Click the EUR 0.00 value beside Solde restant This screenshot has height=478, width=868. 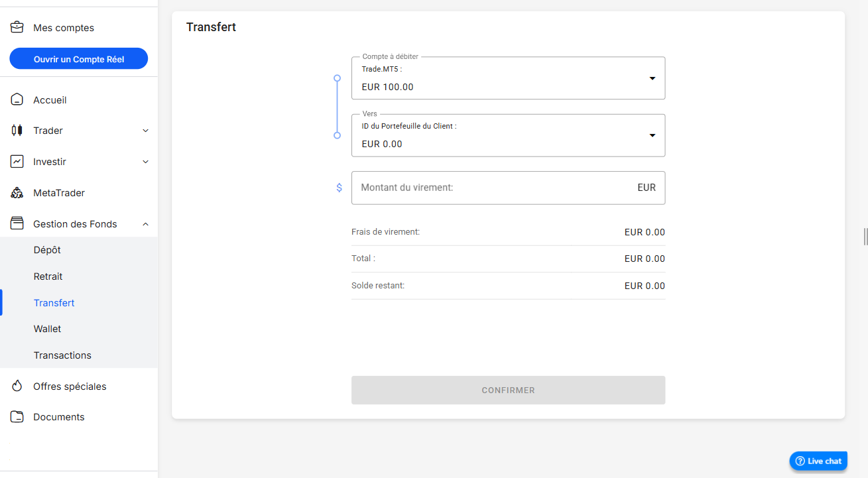tap(645, 286)
